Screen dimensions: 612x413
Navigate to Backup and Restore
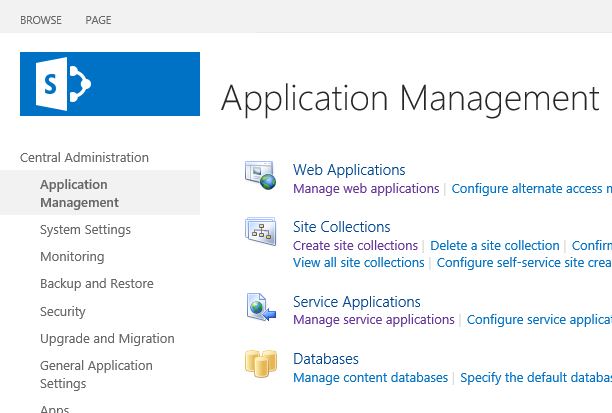[x=97, y=284]
